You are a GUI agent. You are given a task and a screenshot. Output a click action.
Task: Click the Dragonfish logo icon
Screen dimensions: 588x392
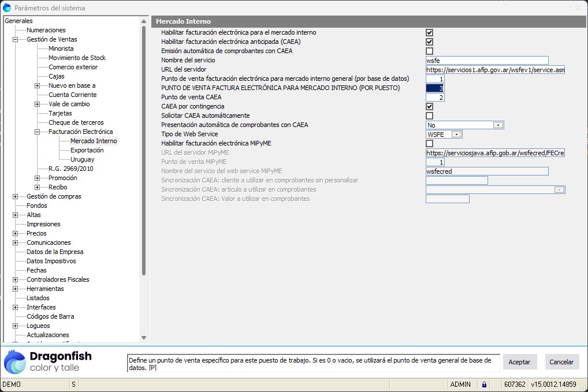pyautogui.click(x=15, y=361)
